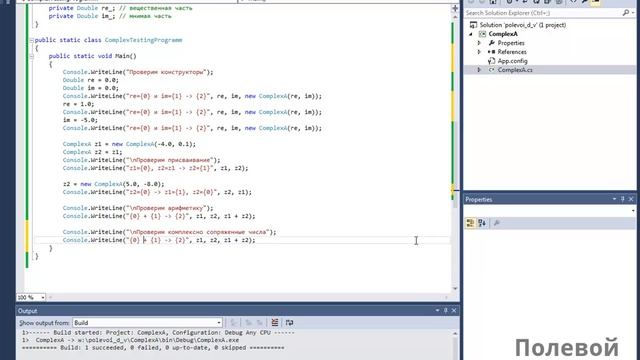Image resolution: width=640 pixels, height=360 pixels.
Task: Click the editor horizontal scrollbar left arrow
Action: (51, 298)
